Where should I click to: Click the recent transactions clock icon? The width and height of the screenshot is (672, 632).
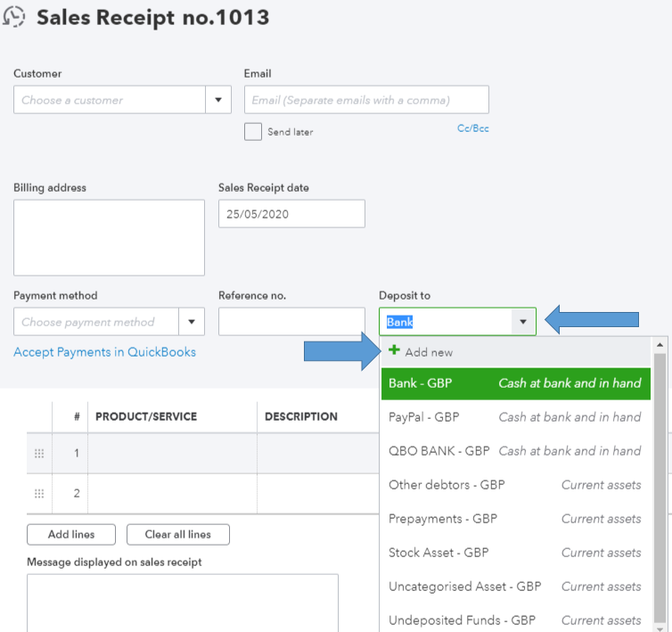[15, 17]
